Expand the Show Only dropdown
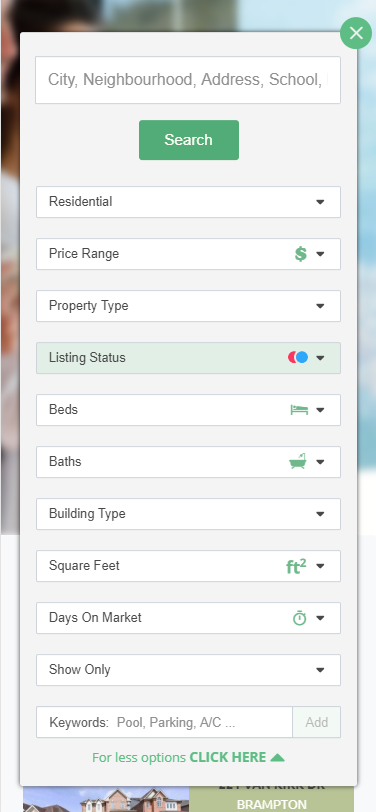376x812 pixels. (x=189, y=670)
